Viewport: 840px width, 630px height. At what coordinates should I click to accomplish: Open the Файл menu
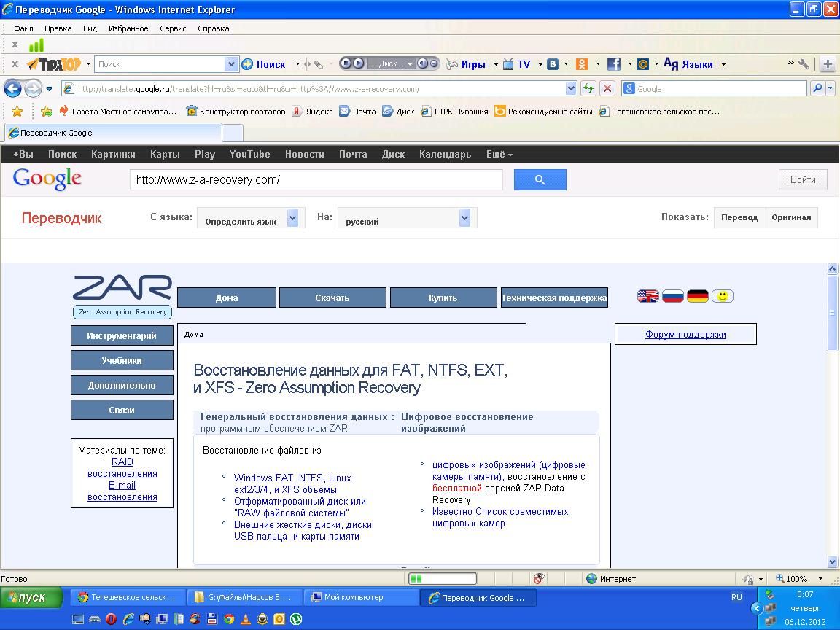click(23, 28)
